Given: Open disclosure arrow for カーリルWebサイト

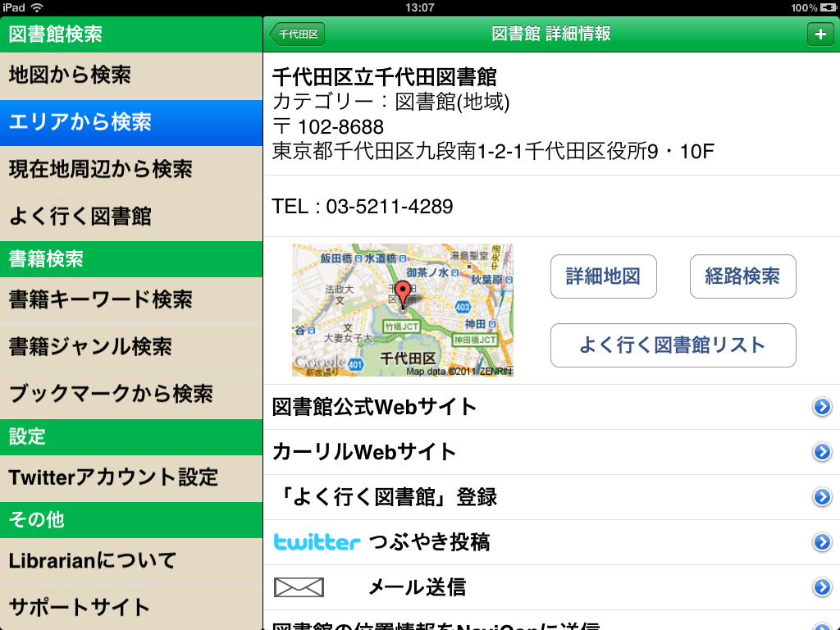Looking at the screenshot, I should 822,452.
